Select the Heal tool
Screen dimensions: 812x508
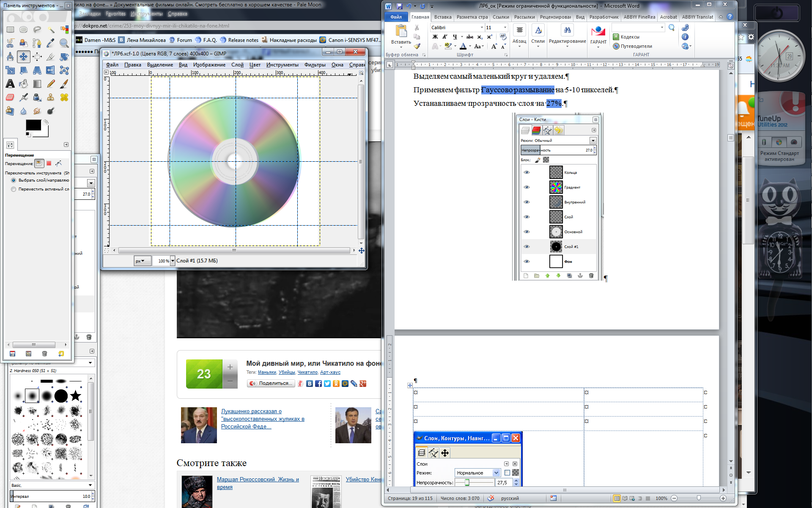[x=64, y=97]
